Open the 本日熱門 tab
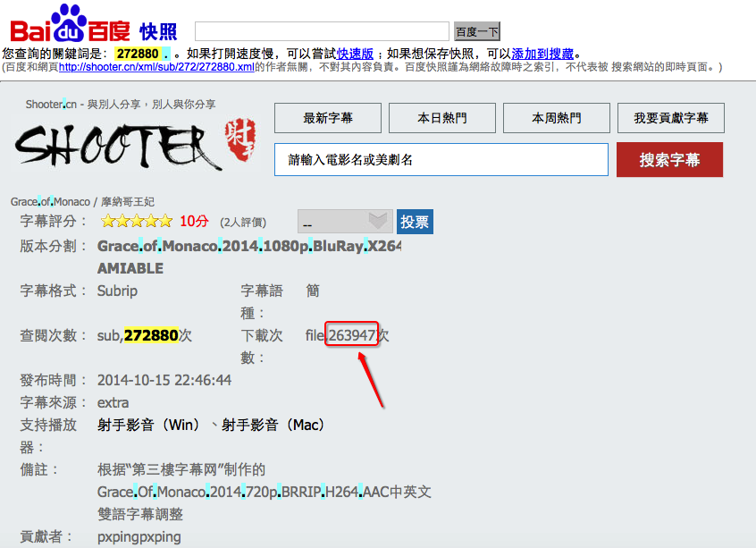Image resolution: width=756 pixels, height=548 pixels. 442,118
